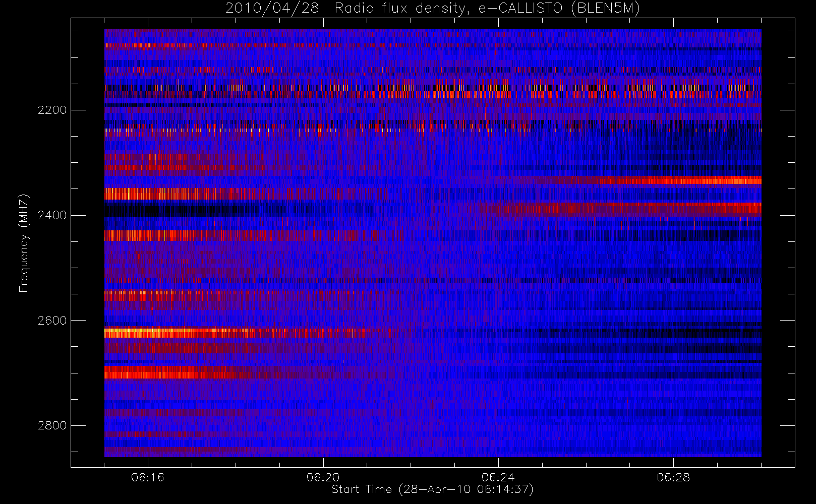816x504 pixels.
Task: Click the 2200 frequency tick label
Action: 52,110
